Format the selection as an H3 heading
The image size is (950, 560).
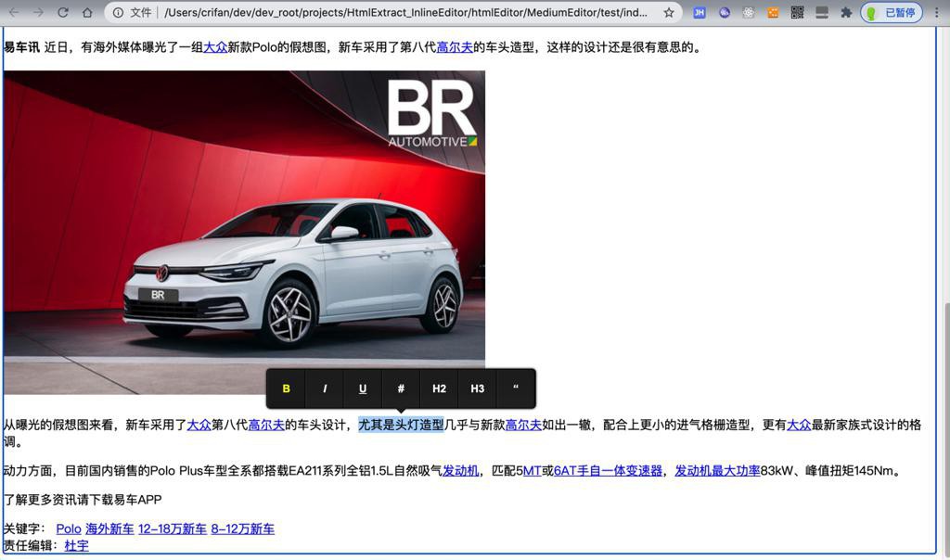478,388
